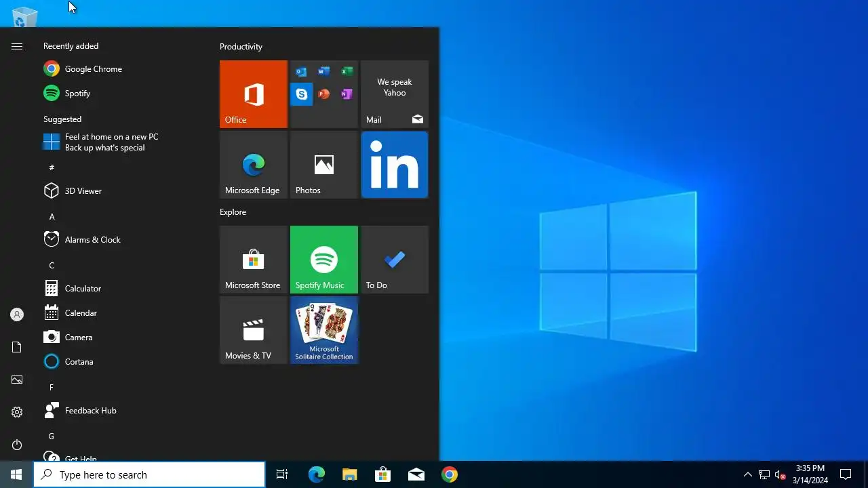868x488 pixels.
Task: Open the Photos tile
Action: (324, 165)
